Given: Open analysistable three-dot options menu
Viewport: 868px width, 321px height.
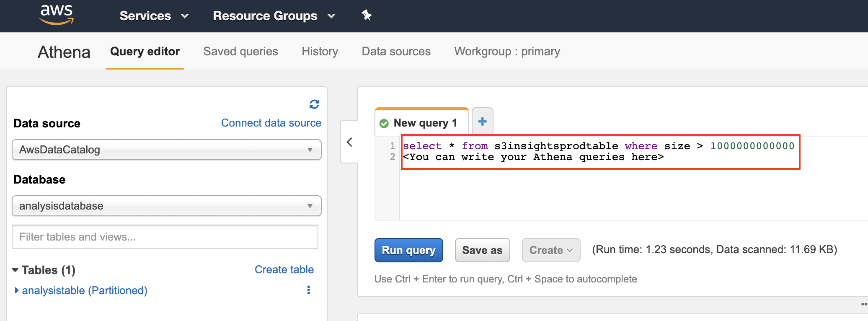Looking at the screenshot, I should click(309, 290).
